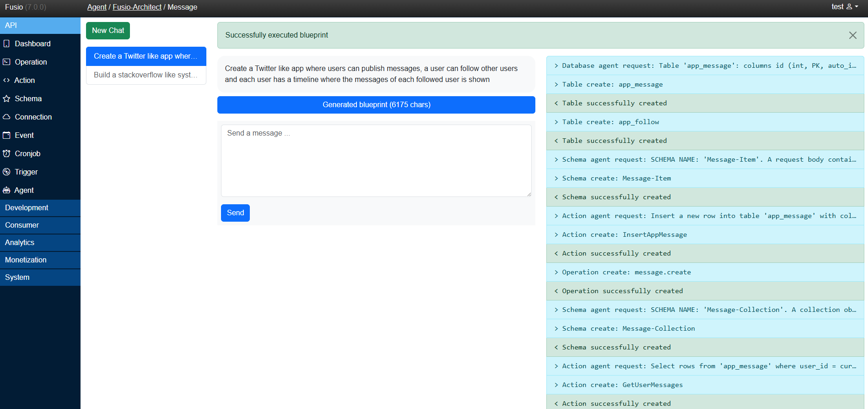Screen dimensions: 868x409
Task: Click the Event calendar icon
Action: (x=6, y=135)
